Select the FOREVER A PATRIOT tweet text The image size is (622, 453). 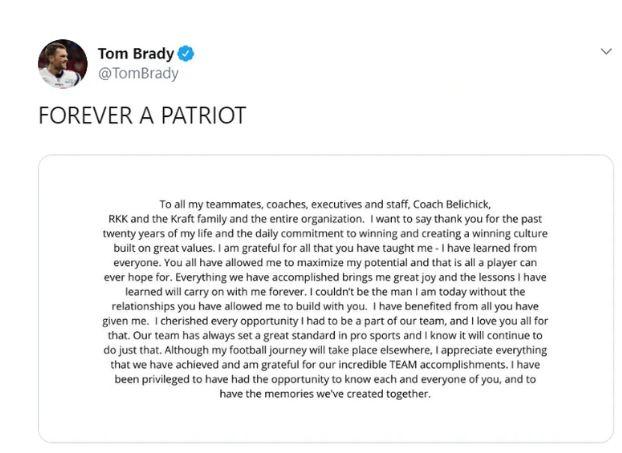[x=142, y=115]
